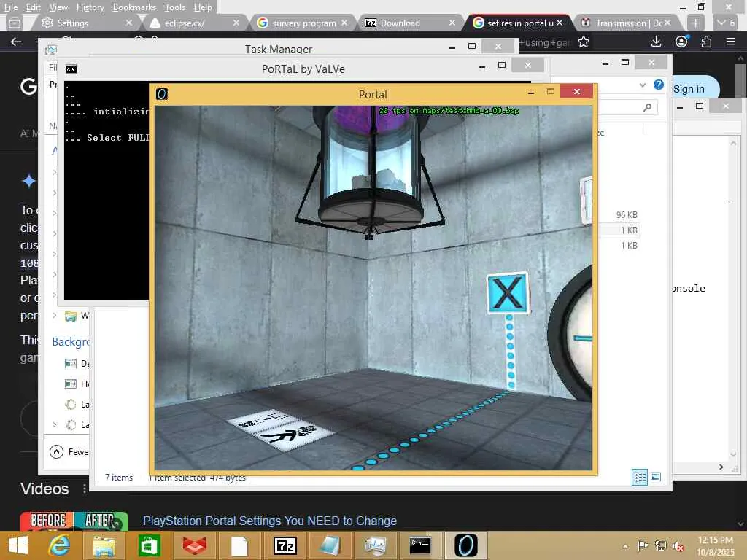Open the browser extensions icon
This screenshot has width=747, height=560.
pos(706,42)
